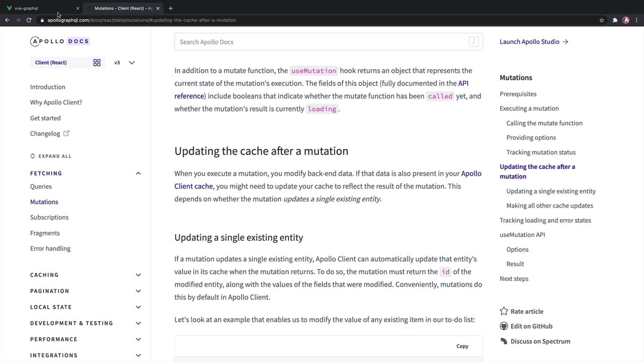Click the Spectrum icon beside Discuss

[x=504, y=341]
